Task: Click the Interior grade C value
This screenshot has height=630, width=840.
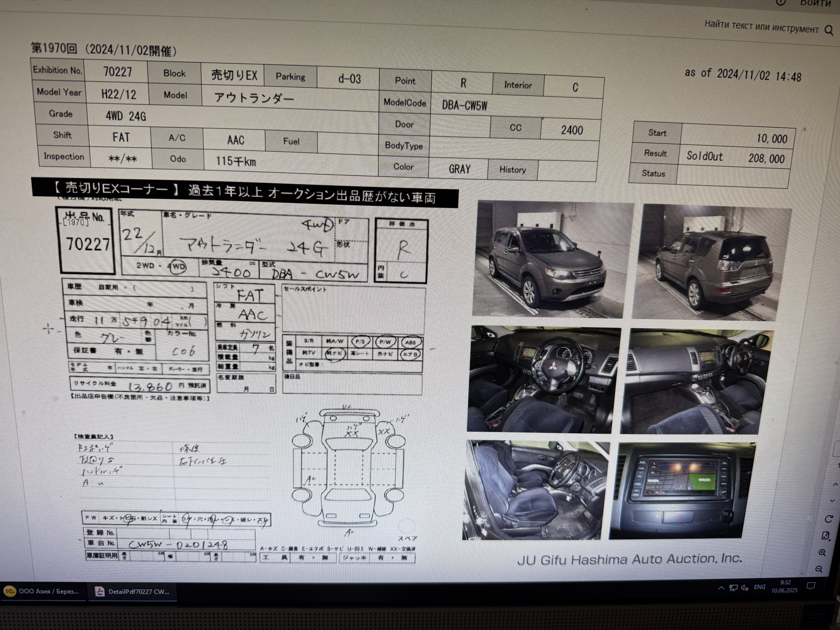Action: (575, 88)
